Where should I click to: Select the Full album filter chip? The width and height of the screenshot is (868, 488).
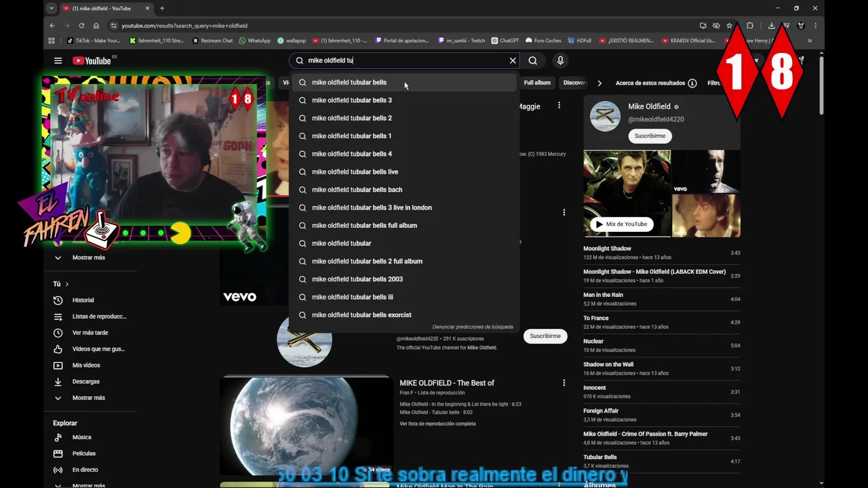[537, 83]
